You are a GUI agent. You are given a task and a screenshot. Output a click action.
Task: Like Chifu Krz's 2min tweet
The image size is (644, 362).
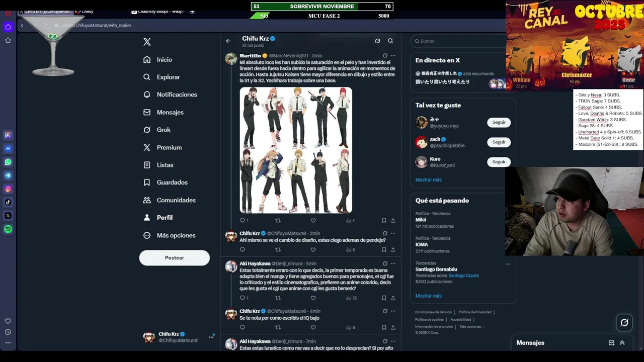pyautogui.click(x=313, y=249)
